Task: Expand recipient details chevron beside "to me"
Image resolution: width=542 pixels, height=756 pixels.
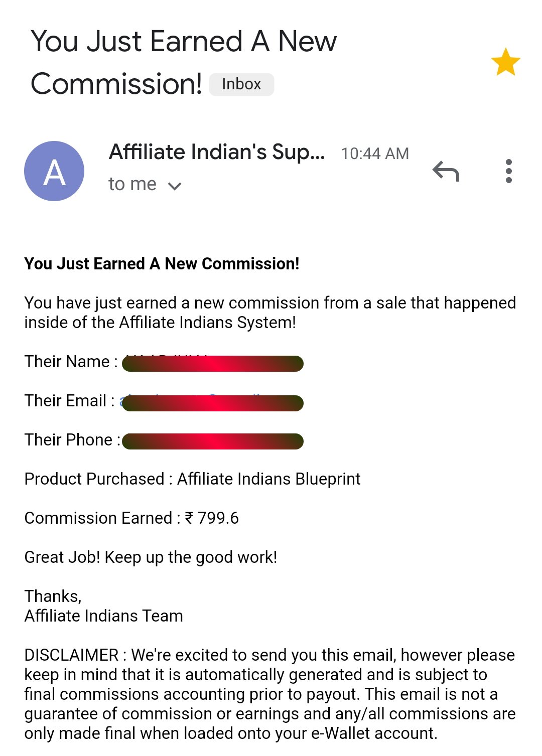Action: 175,186
